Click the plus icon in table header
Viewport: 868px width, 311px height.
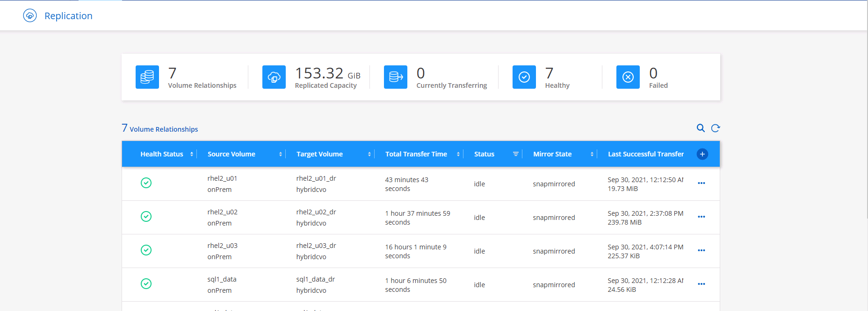pyautogui.click(x=702, y=154)
